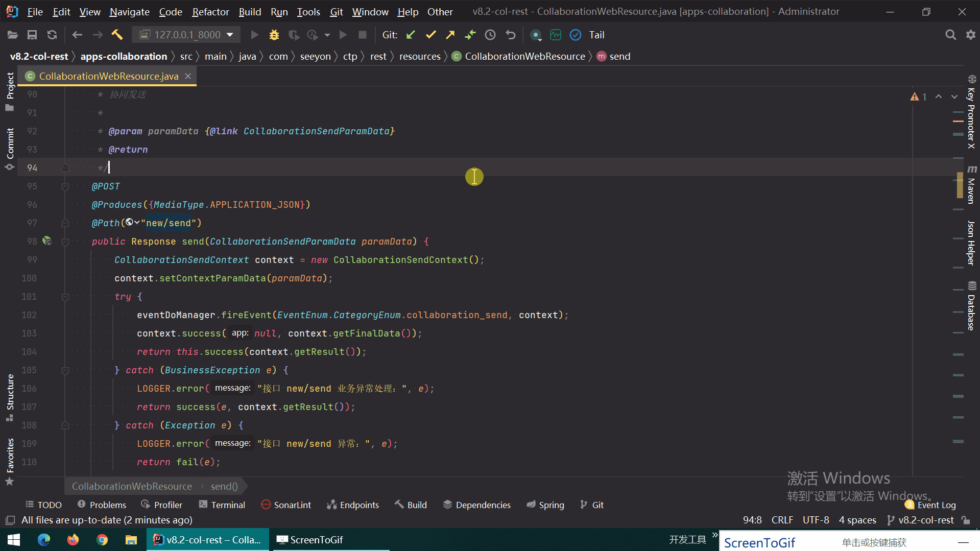Click Git Update Project arrow icon
This screenshot has width=980, height=551.
click(411, 35)
